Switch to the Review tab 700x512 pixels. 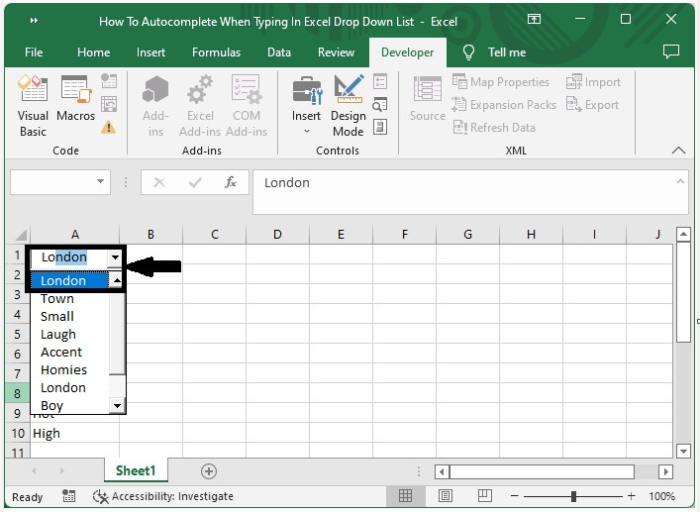coord(336,52)
